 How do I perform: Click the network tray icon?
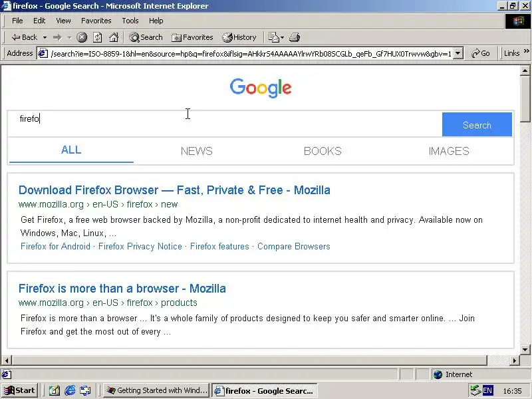pos(475,390)
